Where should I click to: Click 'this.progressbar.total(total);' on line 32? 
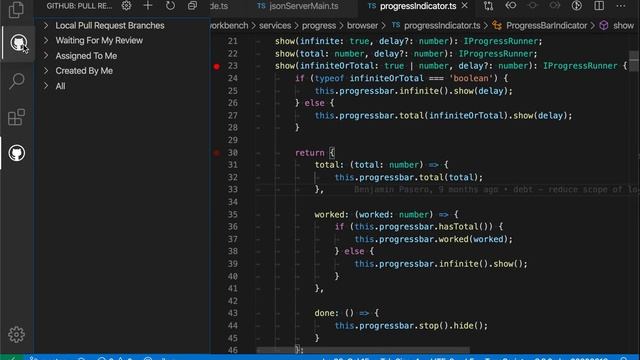(x=409, y=177)
